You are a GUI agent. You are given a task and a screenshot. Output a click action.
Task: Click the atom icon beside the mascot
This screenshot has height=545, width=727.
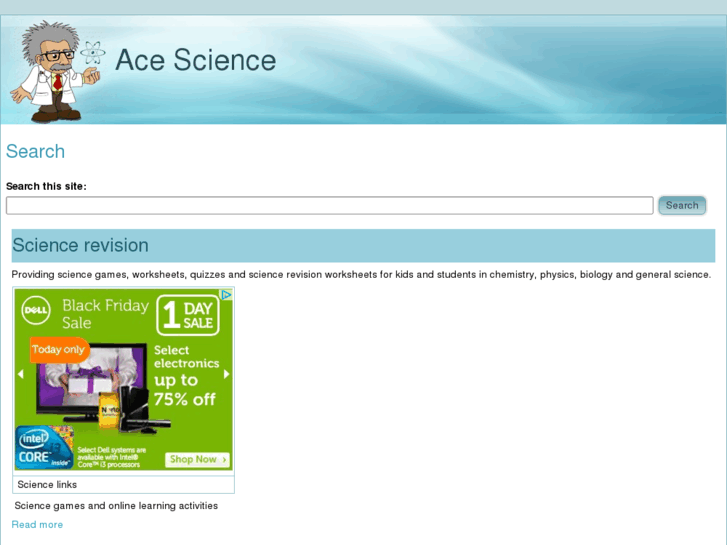[x=92, y=53]
